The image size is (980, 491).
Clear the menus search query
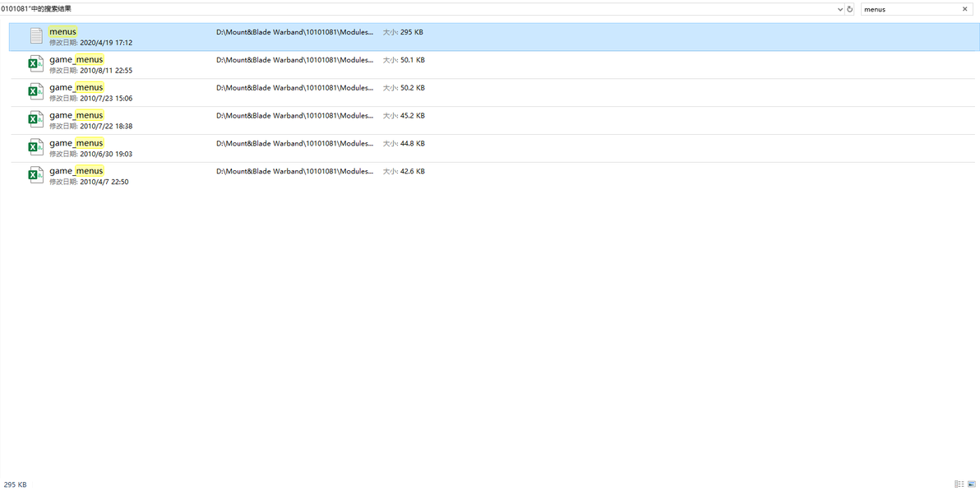click(965, 9)
